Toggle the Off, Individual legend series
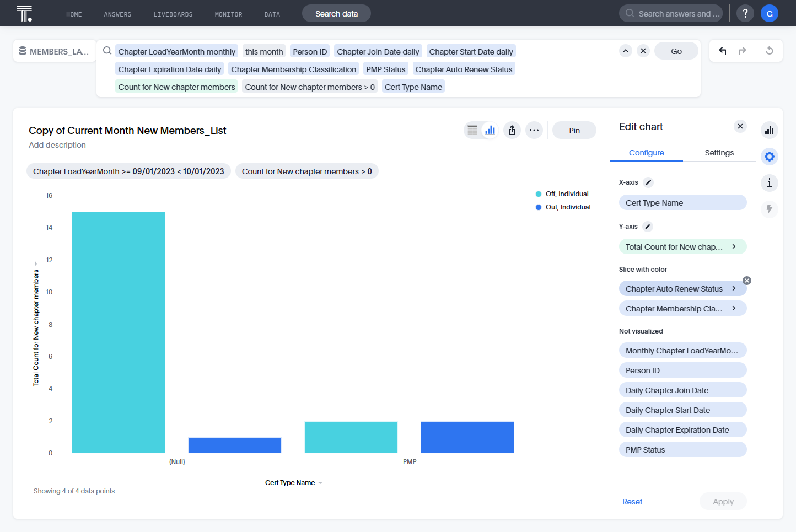Viewport: 796px width, 532px height. click(x=562, y=194)
